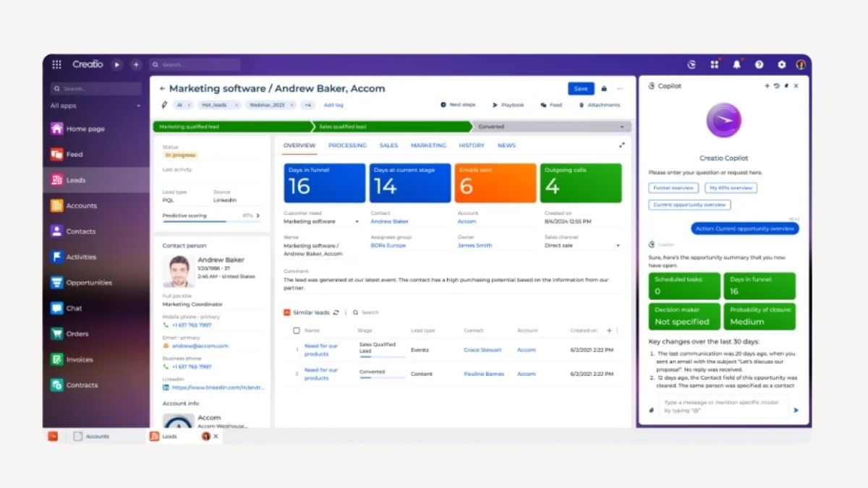This screenshot has width=868, height=488.
Task: Select Sales qualified lead stage
Action: point(392,127)
